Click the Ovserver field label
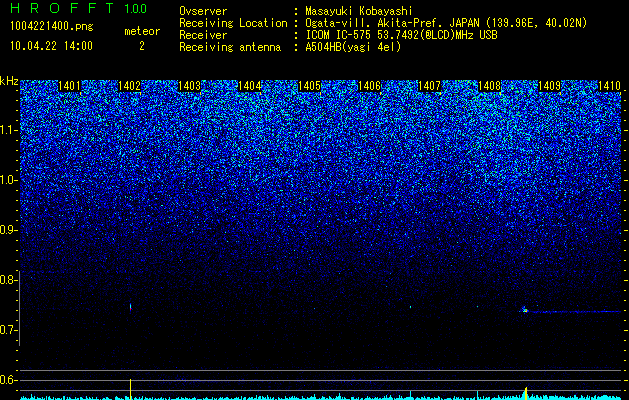This screenshot has width=629, height=400. pyautogui.click(x=203, y=11)
